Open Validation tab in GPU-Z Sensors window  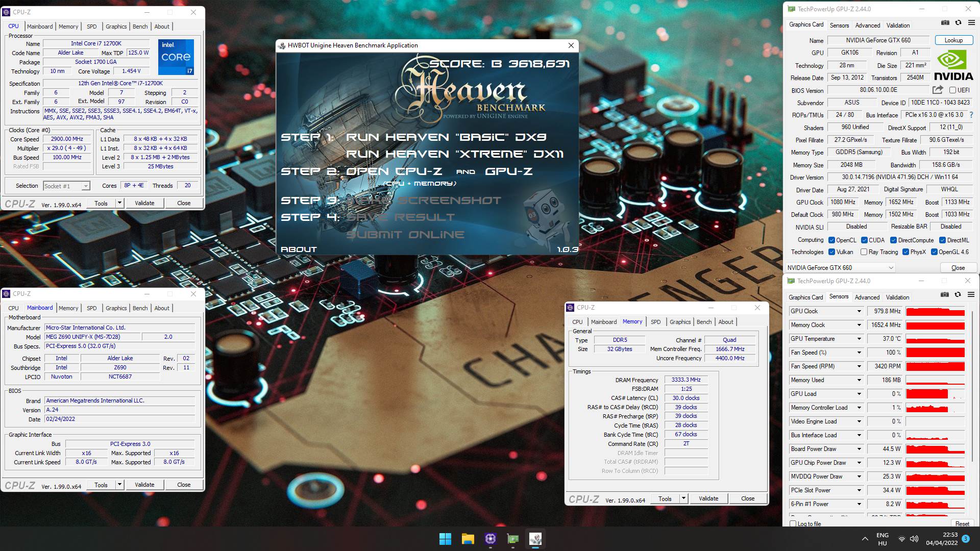[897, 297]
